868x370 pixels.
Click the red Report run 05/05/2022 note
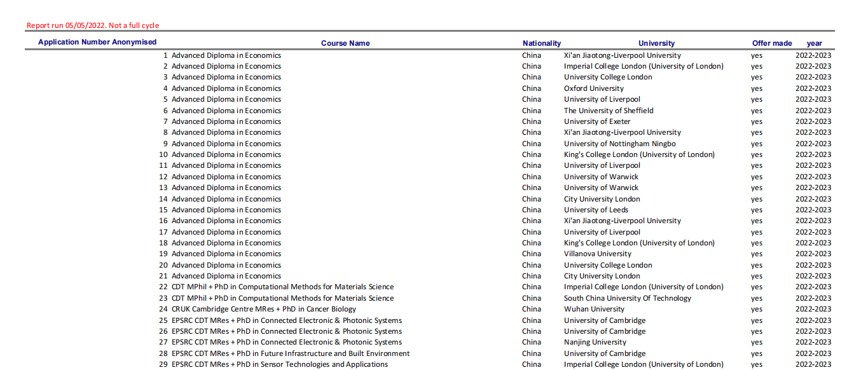[x=93, y=25]
